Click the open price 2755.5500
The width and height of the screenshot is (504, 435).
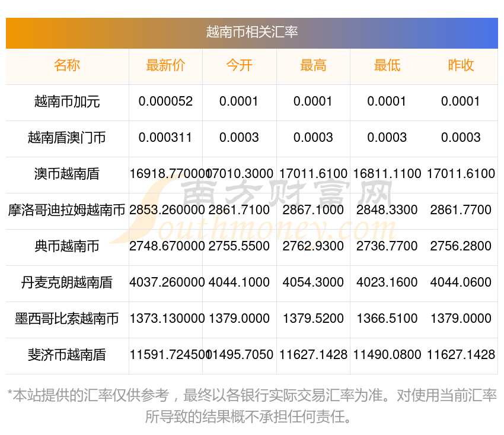[239, 246]
